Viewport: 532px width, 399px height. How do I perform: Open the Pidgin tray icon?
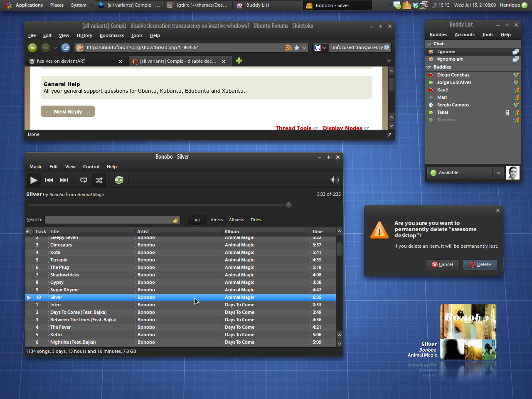point(397,5)
